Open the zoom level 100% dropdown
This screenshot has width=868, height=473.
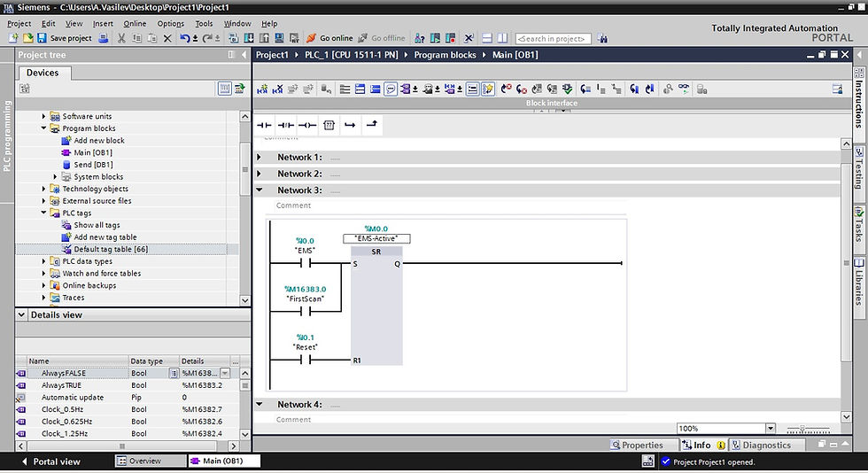pos(770,428)
